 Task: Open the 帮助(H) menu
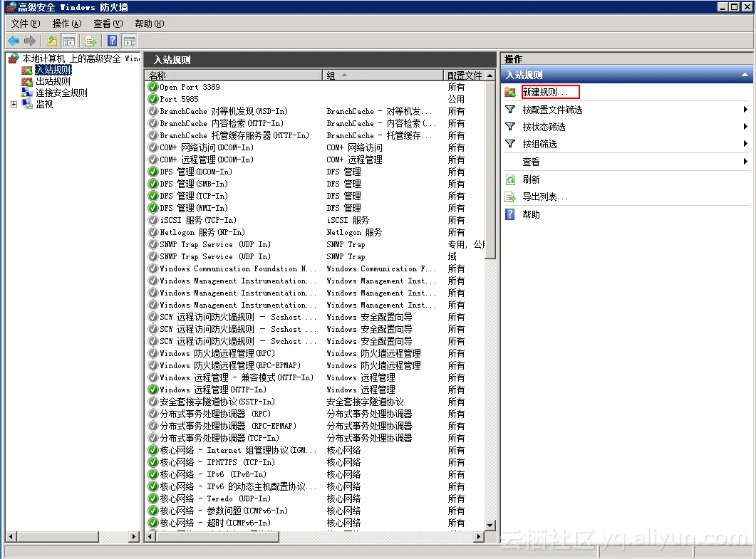click(150, 23)
